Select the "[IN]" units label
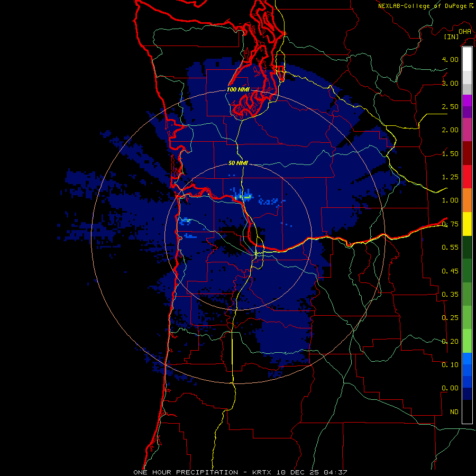Screen dimensions: 476x476 coord(452,37)
